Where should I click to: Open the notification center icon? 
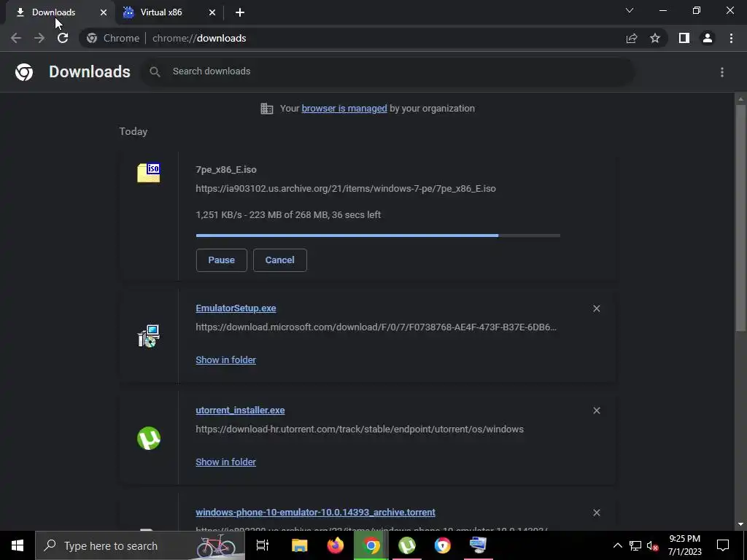723,545
